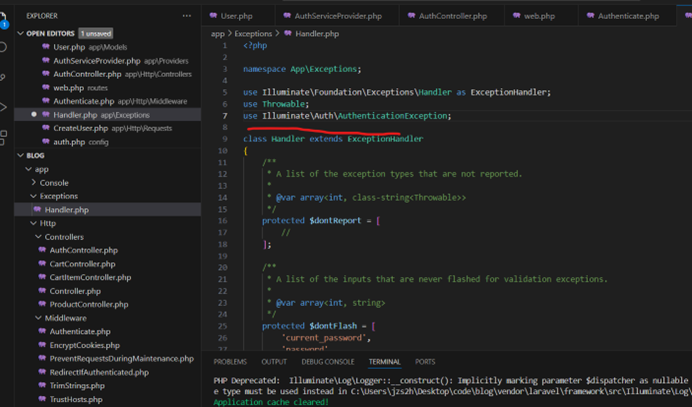Open PreventRequestsDuringMaintenance.php in file tree
Image resolution: width=692 pixels, height=407 pixels.
pos(108,358)
